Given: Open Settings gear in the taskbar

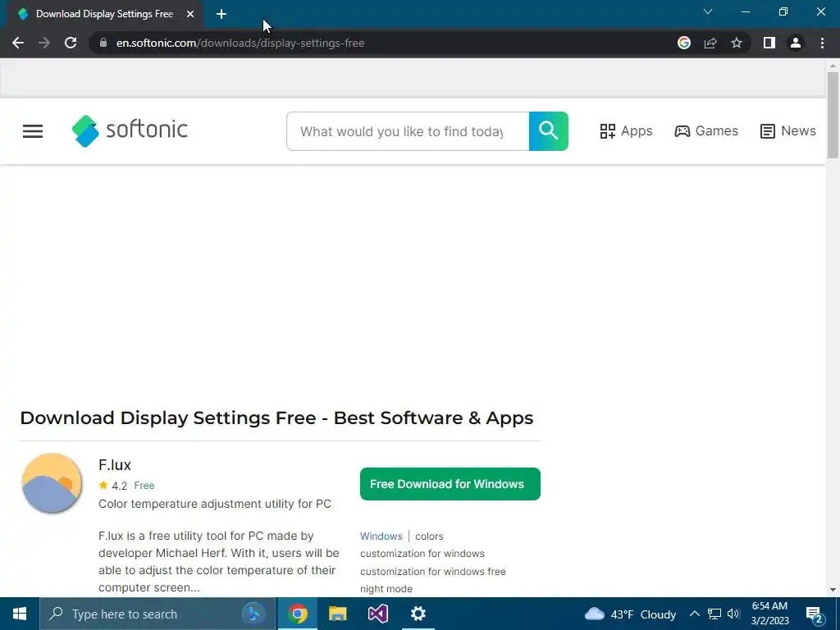Looking at the screenshot, I should click(418, 614).
